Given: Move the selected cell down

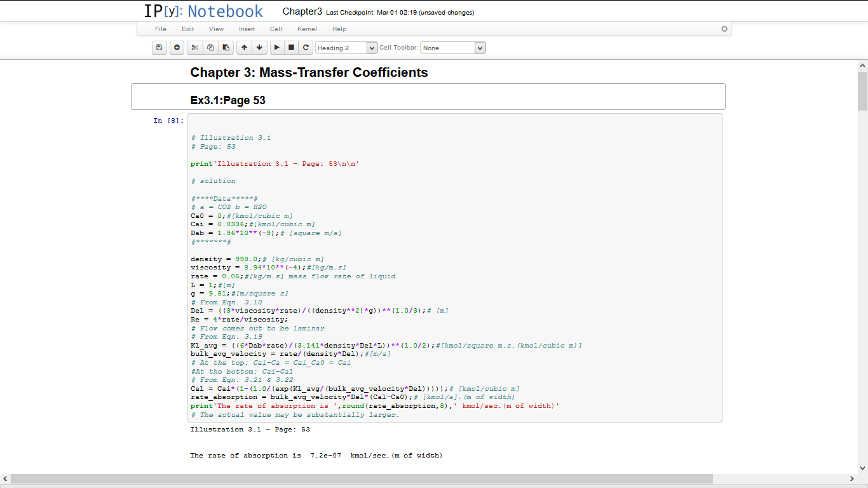Looking at the screenshot, I should (259, 48).
